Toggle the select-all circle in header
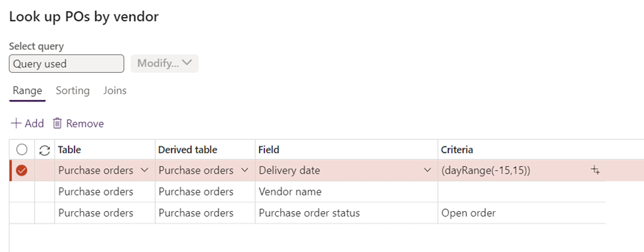 [22, 150]
